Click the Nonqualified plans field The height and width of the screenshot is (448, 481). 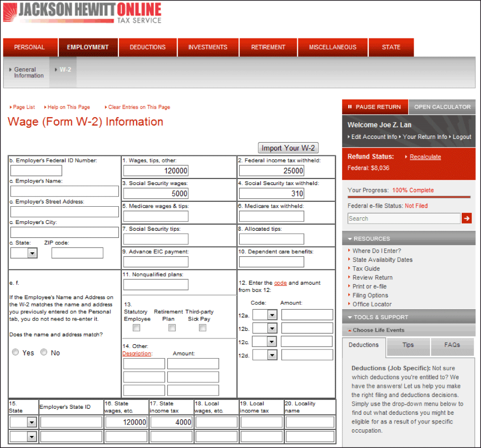point(156,285)
